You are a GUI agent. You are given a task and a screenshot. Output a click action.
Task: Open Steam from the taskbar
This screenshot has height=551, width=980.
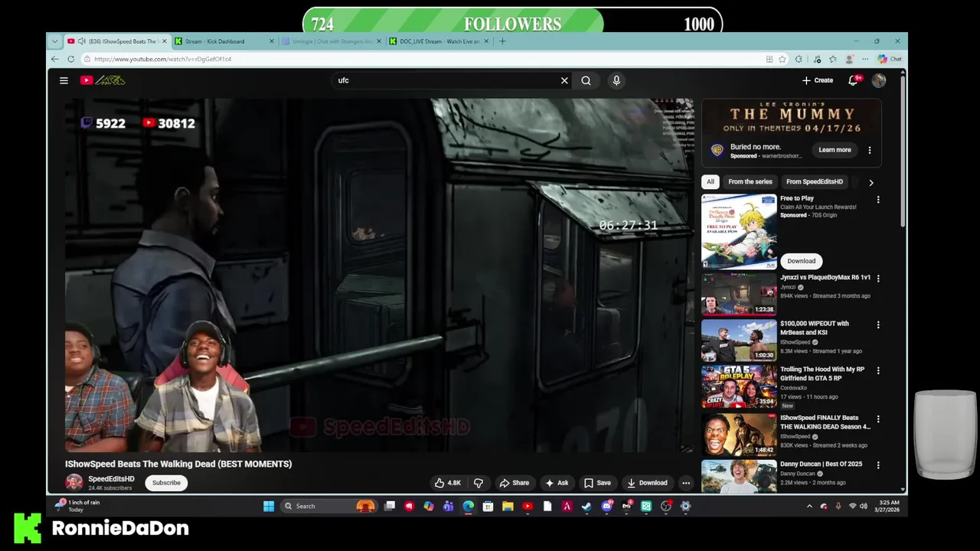(x=586, y=506)
